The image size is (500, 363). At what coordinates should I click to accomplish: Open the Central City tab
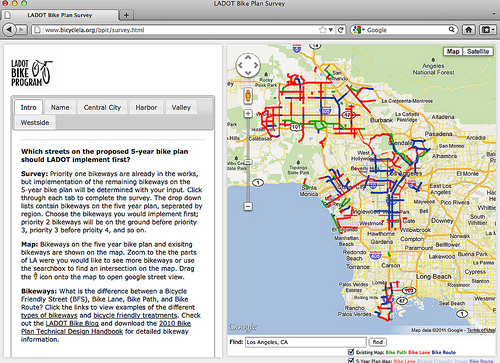102,107
